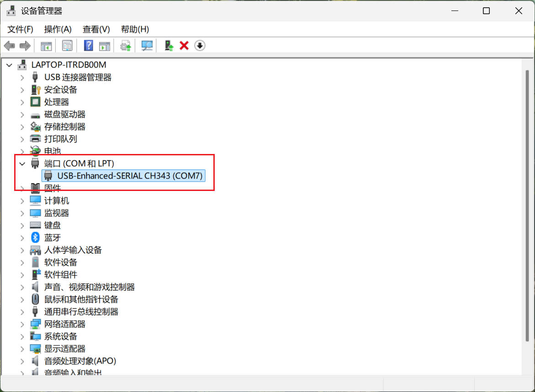
Task: Click the bottom horizontal scrollbar
Action: [x=192, y=384]
